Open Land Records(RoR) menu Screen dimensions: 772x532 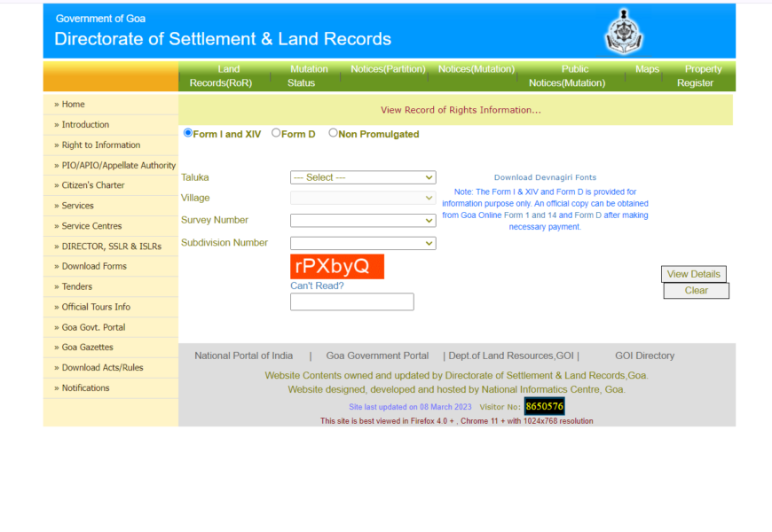click(x=221, y=76)
